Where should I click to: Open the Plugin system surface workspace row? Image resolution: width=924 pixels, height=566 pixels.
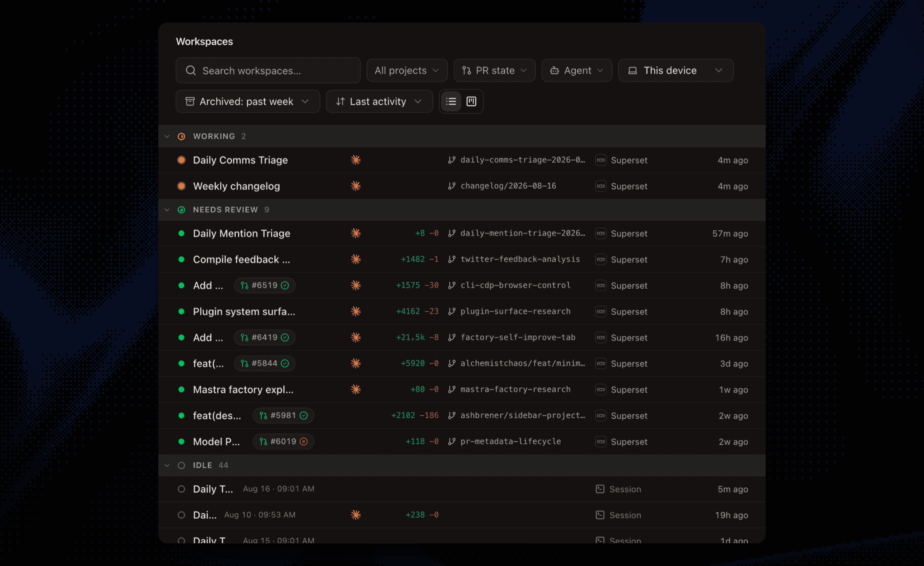(462, 311)
